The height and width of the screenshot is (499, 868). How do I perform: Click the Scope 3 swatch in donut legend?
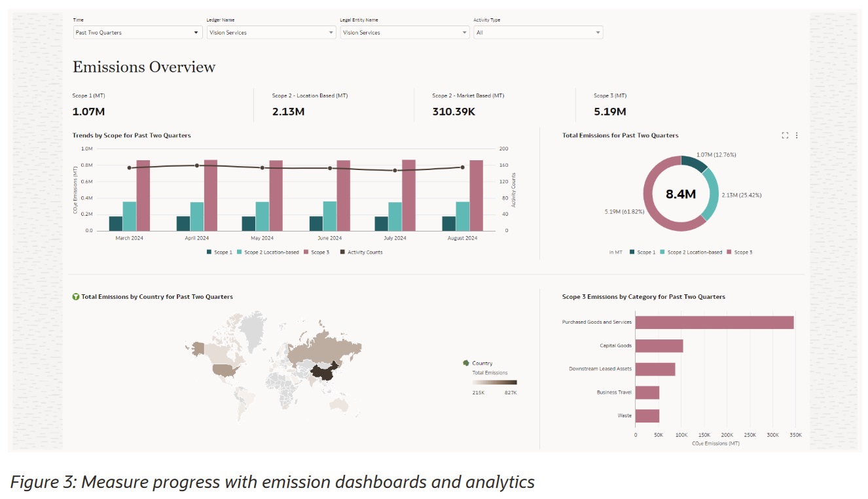point(729,252)
